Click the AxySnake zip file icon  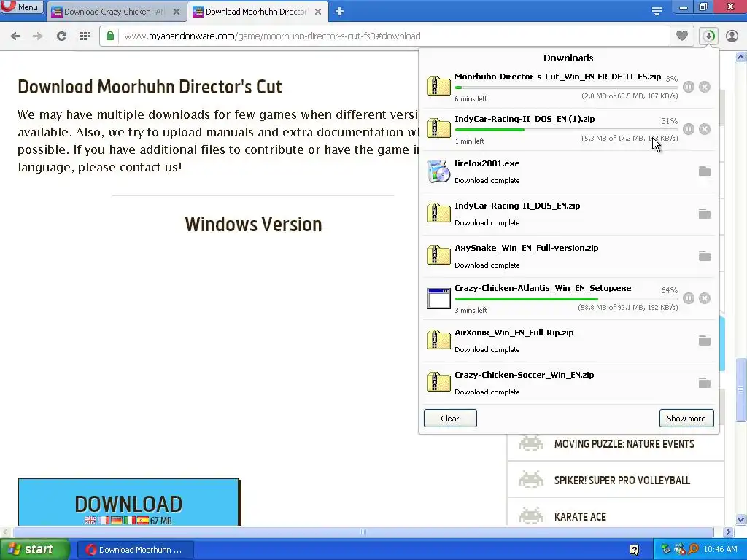438,255
